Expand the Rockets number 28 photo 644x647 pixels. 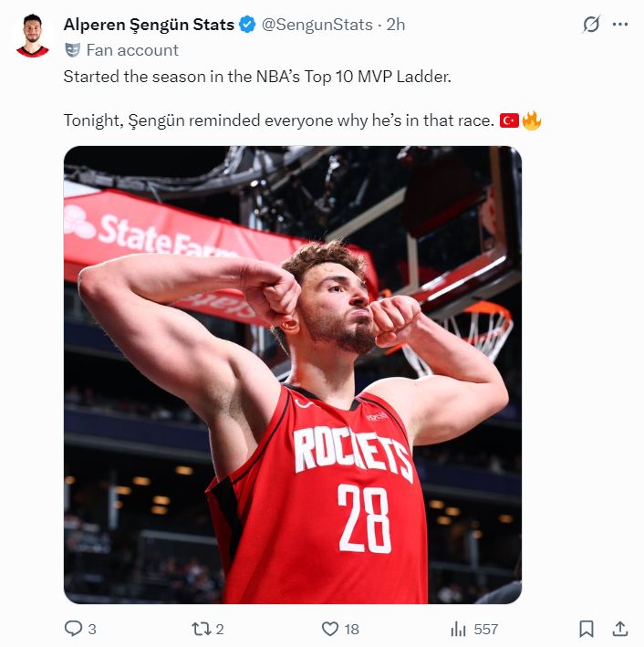click(292, 374)
